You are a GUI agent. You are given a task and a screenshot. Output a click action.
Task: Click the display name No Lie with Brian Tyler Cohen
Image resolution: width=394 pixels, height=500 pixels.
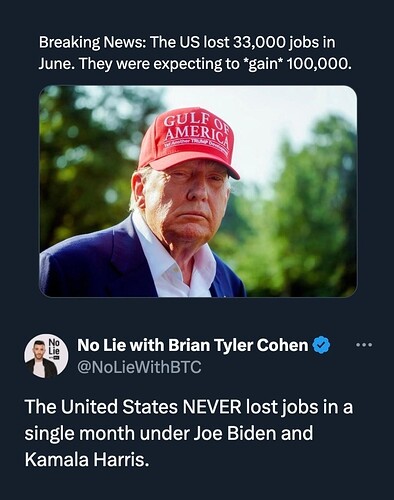click(193, 345)
